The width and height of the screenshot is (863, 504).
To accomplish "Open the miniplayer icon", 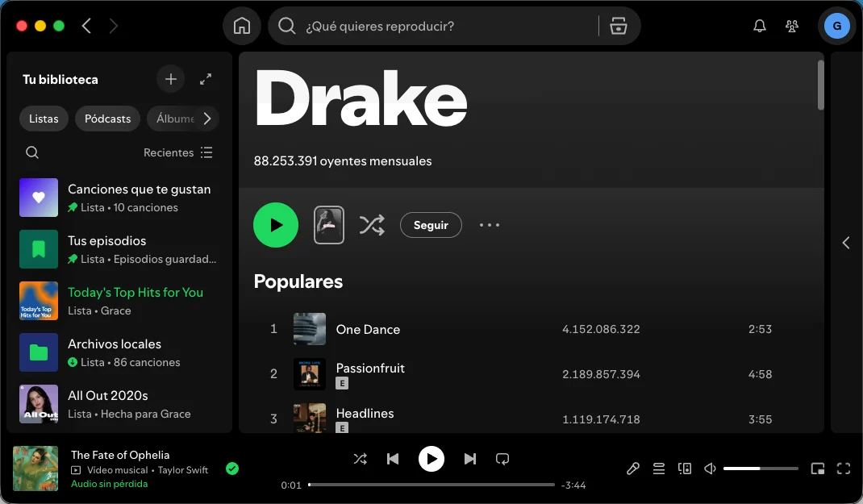I will tap(817, 468).
